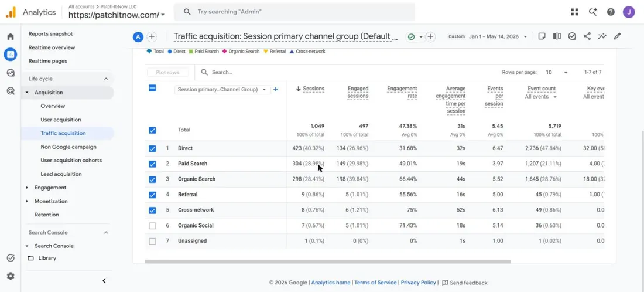Uncheck the Cross-network row checkbox

[x=152, y=210]
